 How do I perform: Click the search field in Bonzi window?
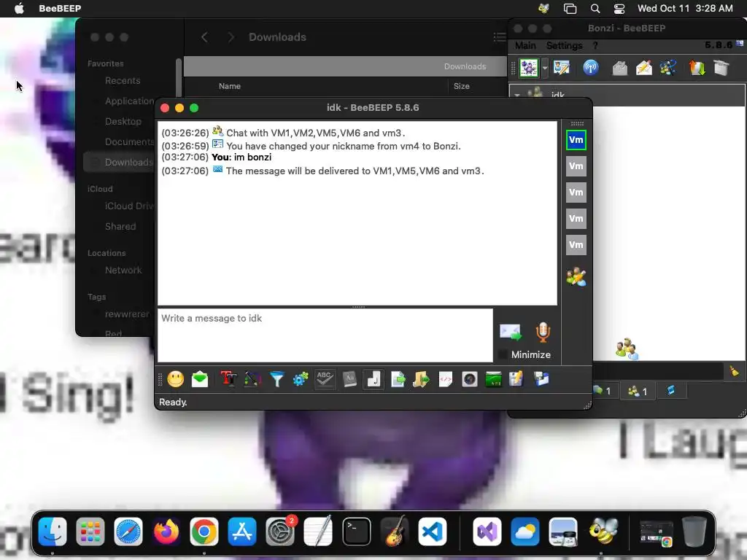click(657, 371)
